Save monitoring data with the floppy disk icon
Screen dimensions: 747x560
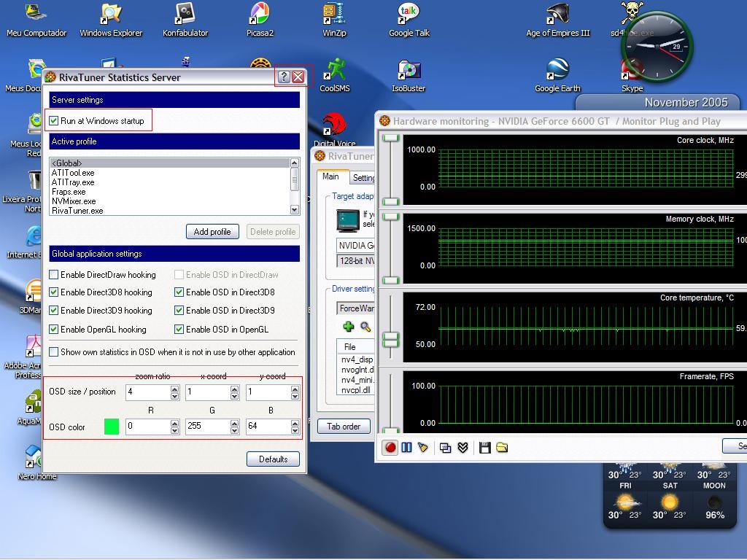point(485,448)
